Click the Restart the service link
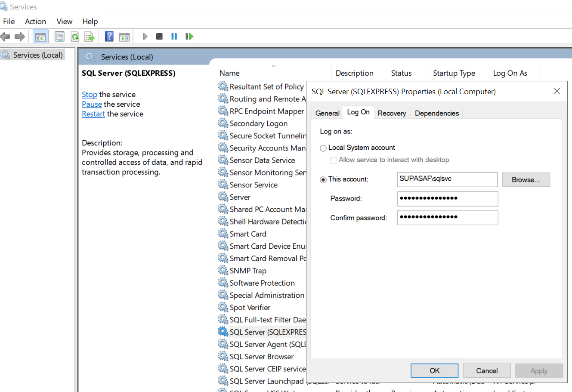The width and height of the screenshot is (572, 392). 93,114
